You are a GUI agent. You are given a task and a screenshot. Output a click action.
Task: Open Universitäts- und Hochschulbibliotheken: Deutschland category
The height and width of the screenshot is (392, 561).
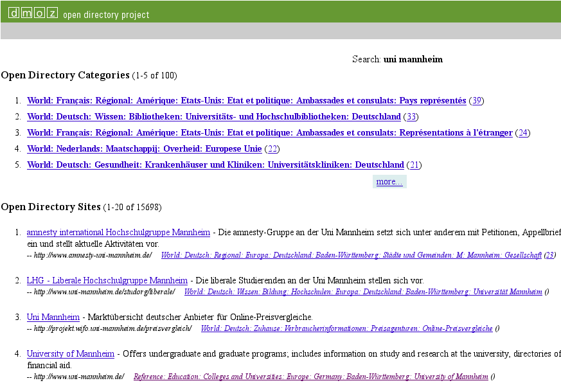point(213,117)
